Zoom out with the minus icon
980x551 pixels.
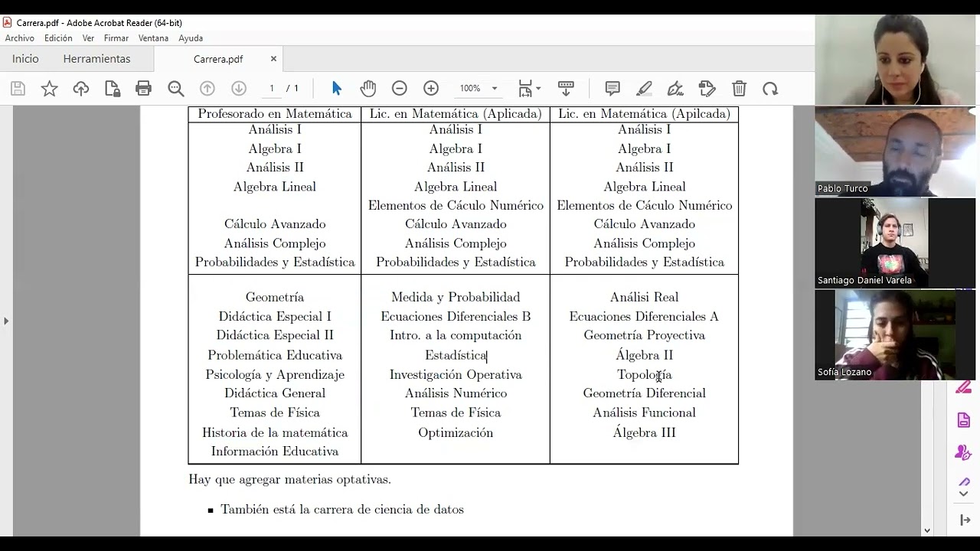[x=400, y=89]
